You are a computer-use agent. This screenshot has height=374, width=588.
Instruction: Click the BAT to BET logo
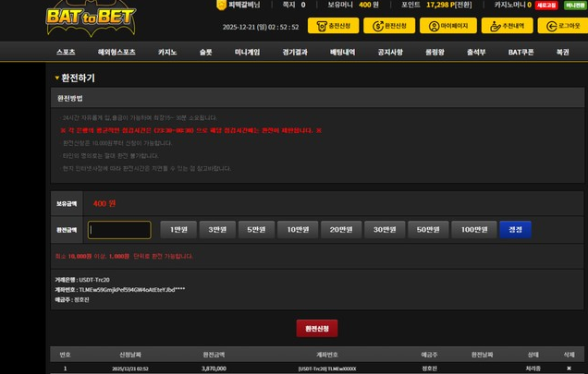91,18
